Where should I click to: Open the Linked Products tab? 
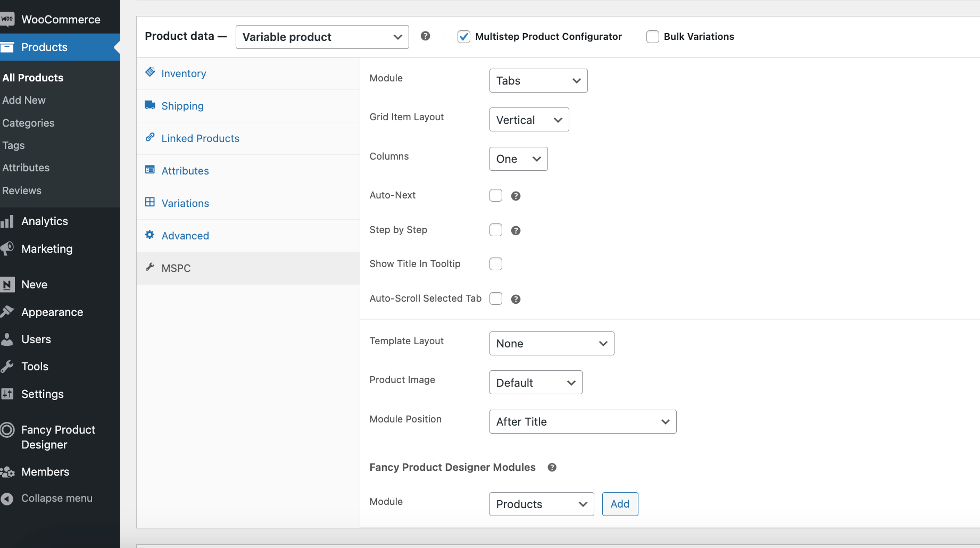[248, 138]
